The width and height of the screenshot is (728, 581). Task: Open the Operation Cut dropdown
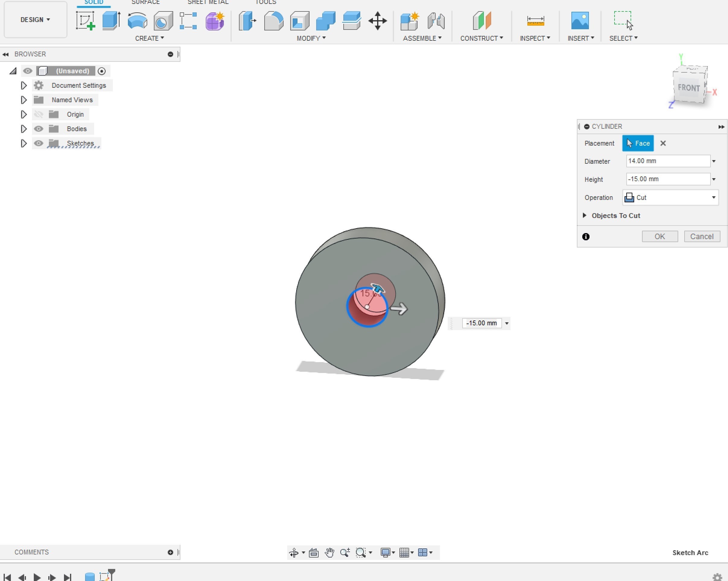point(670,198)
